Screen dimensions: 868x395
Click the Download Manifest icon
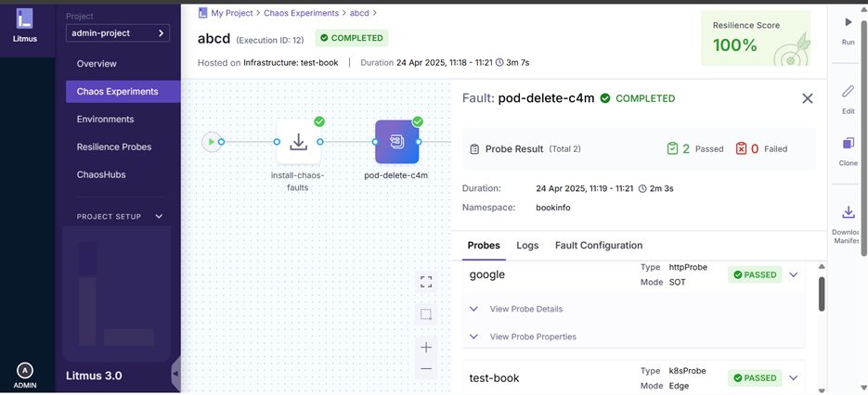pos(848,213)
